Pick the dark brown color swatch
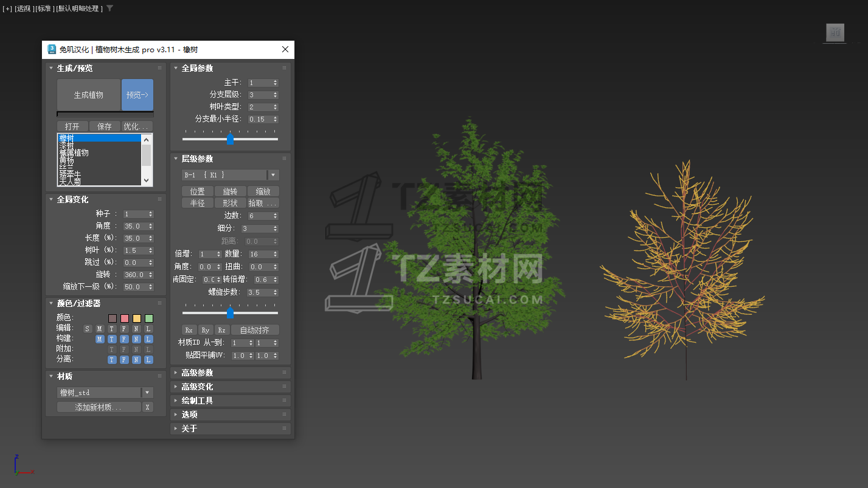This screenshot has height=488, width=868. [x=113, y=318]
